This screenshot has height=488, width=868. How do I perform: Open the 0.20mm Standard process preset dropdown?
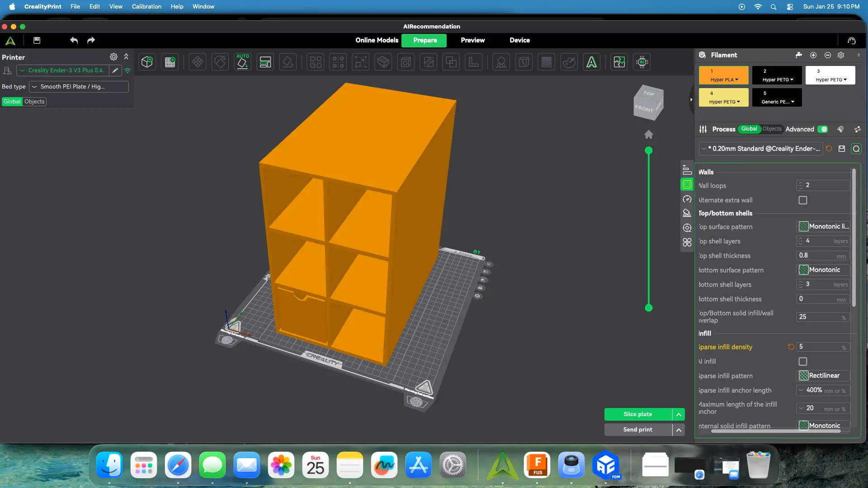tap(761, 149)
